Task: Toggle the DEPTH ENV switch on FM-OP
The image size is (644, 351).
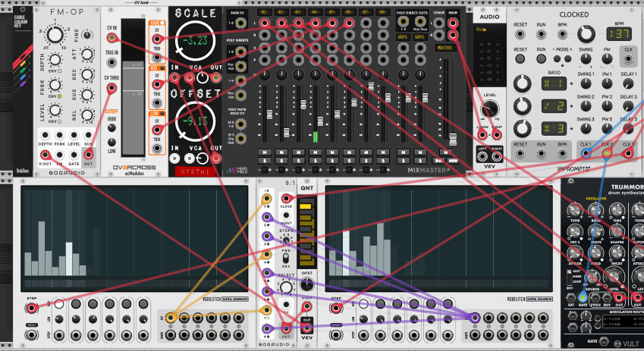Action: 60,71
